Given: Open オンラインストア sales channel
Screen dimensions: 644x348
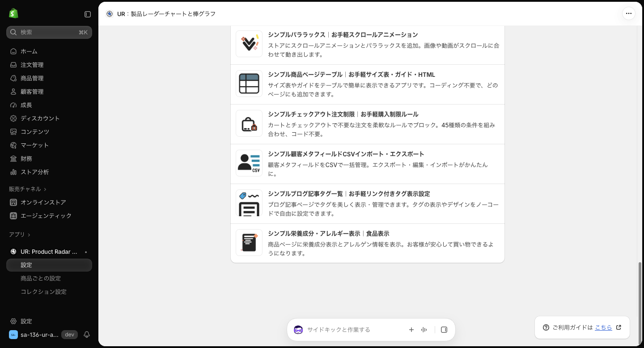Looking at the screenshot, I should [49, 202].
